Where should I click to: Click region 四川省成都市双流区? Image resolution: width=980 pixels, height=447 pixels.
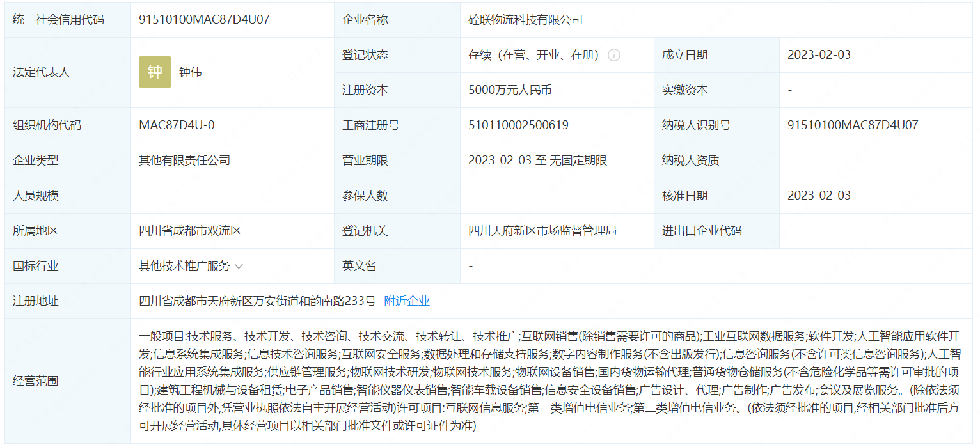(191, 231)
